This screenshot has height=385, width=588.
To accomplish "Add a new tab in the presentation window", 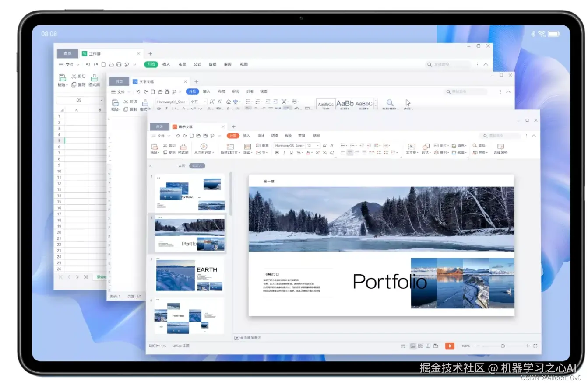I will [233, 126].
